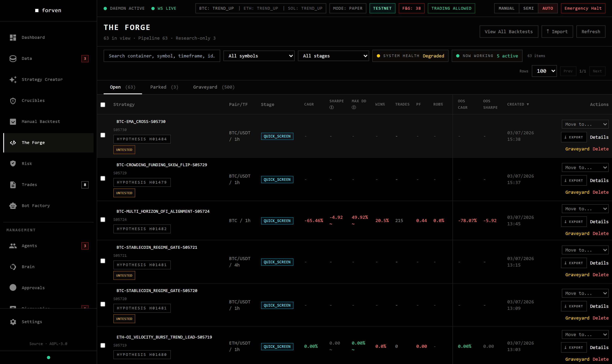Screen dimensions: 612x364
Task: Switch to the Parked (3) tab
Action: [164, 87]
